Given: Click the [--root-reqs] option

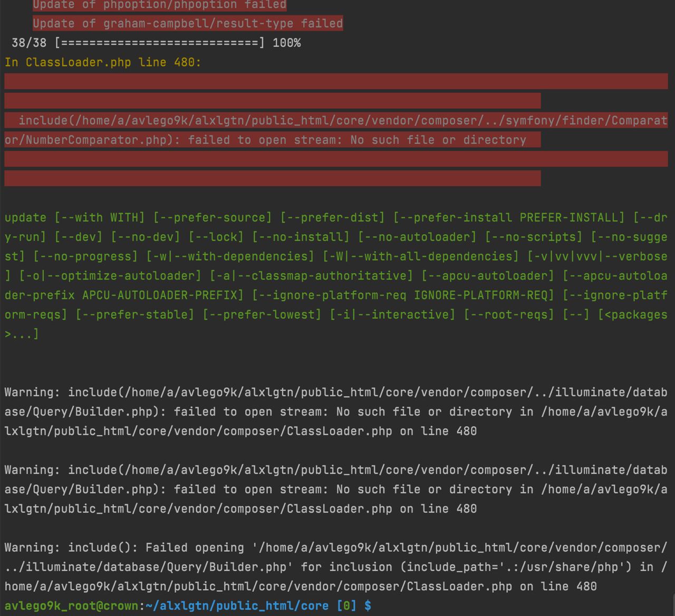Looking at the screenshot, I should point(509,315).
